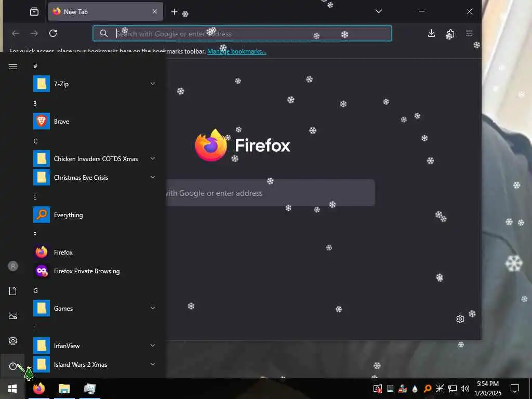Viewport: 532px width, 399px height.
Task: Click the third taskbar app icon
Action: pos(89,389)
